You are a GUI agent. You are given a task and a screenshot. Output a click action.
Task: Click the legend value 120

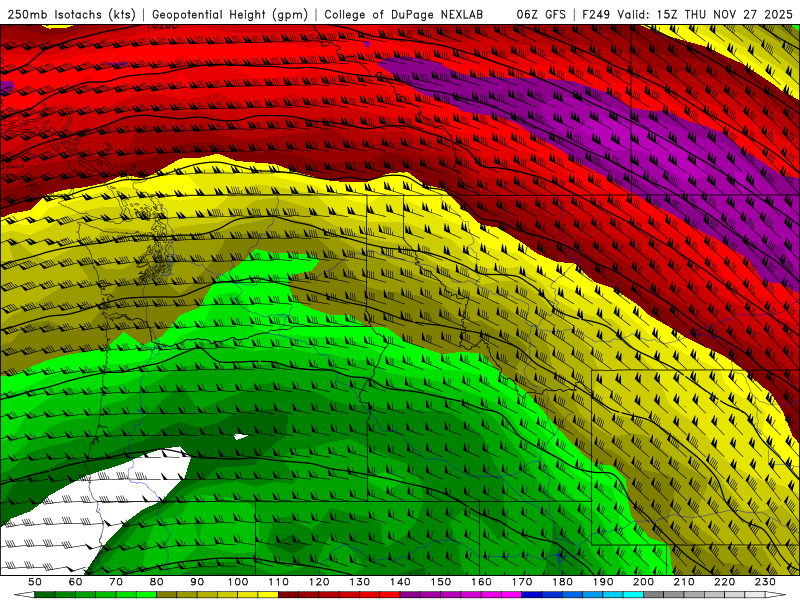(319, 582)
